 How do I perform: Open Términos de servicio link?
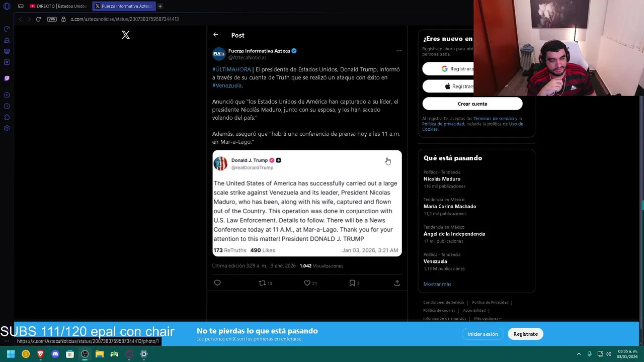point(494,119)
